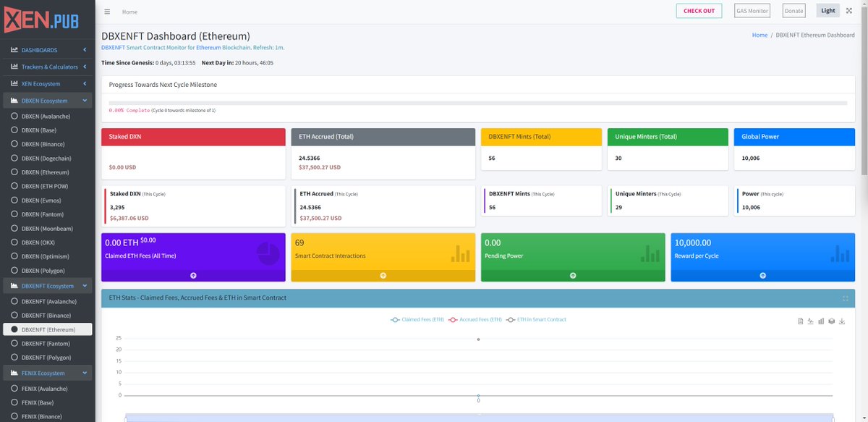This screenshot has width=868, height=422.
Task: Expand the XEN Ecosystem sidebar section
Action: [48, 83]
